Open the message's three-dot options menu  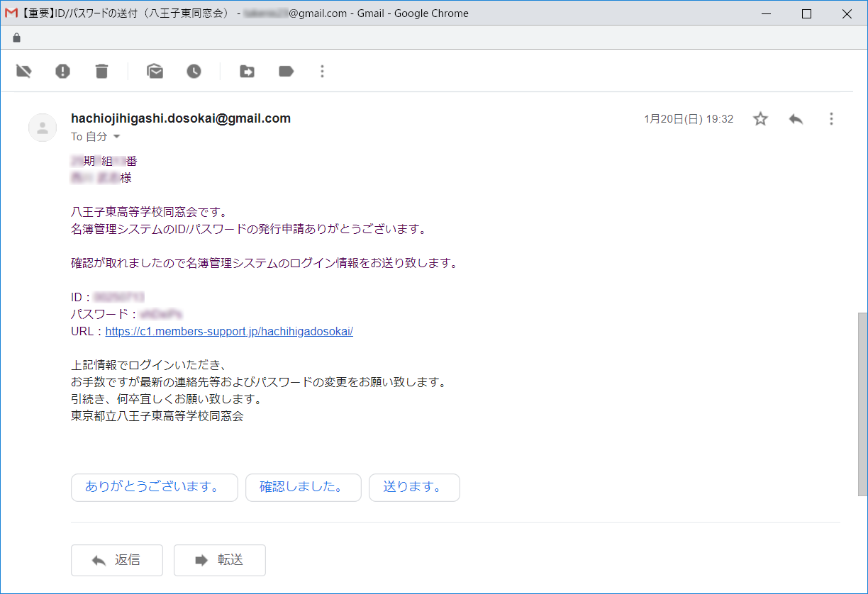pyautogui.click(x=832, y=119)
